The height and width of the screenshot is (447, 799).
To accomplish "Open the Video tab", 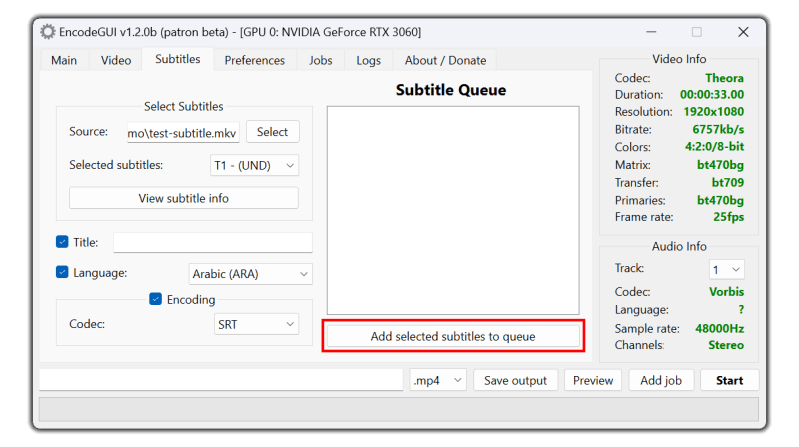I will (116, 60).
